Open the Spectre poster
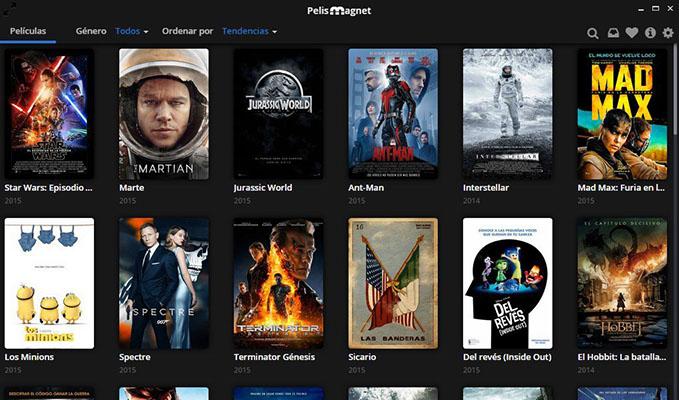Viewport: 679px width, 400px height. [164, 283]
